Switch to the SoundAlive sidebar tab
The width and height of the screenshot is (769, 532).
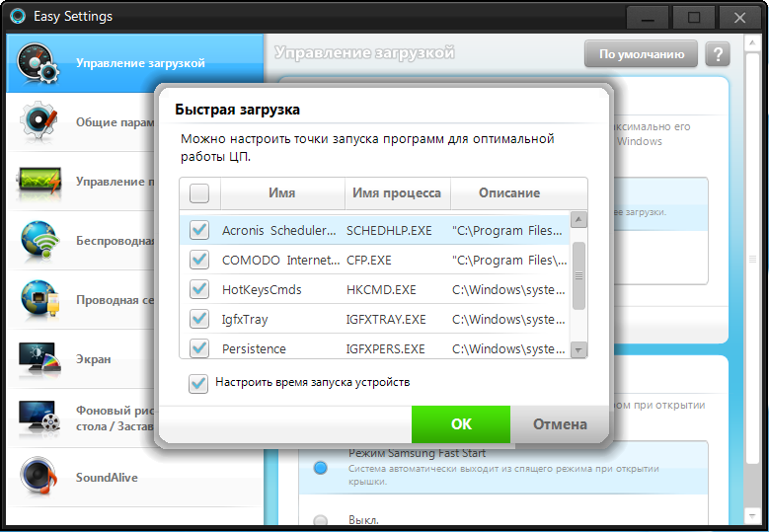tap(135, 477)
